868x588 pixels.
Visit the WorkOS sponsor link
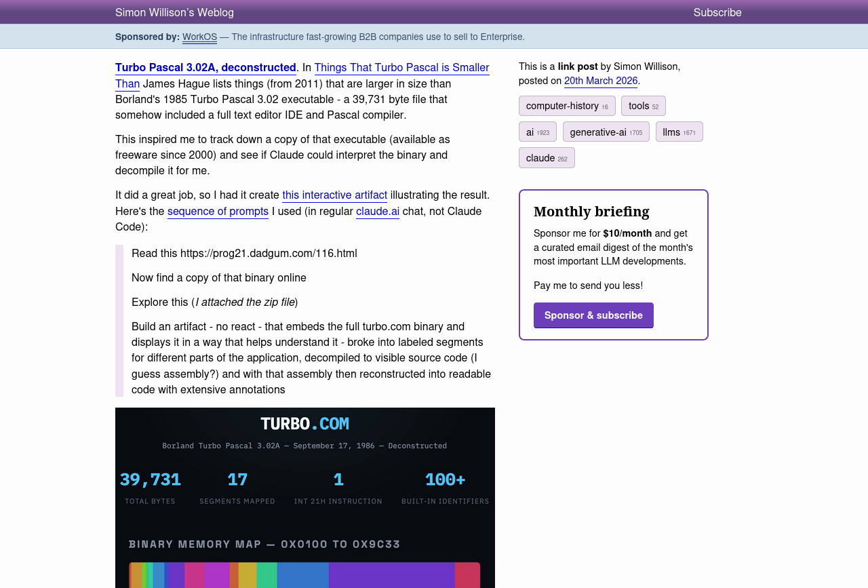pos(199,37)
